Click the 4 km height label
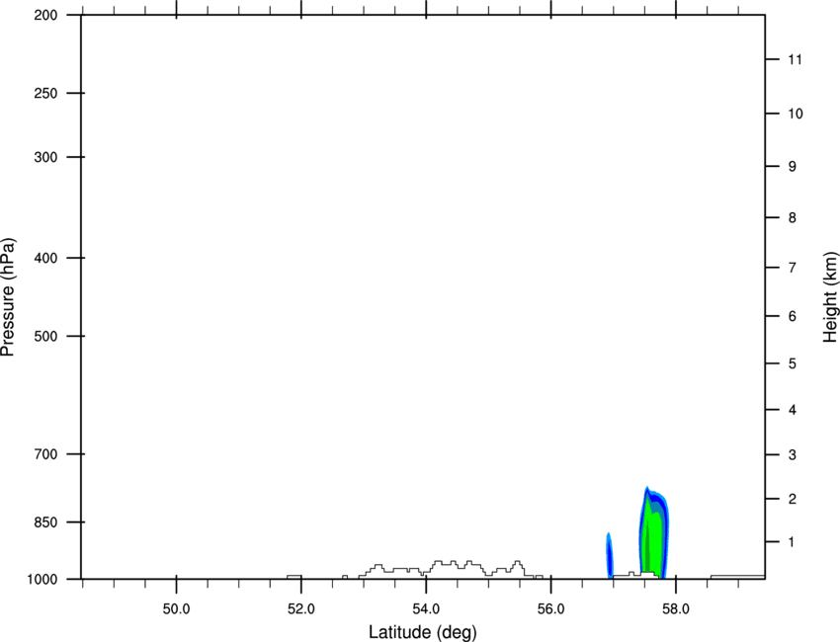Screen dimensions: 840x642 (793, 410)
